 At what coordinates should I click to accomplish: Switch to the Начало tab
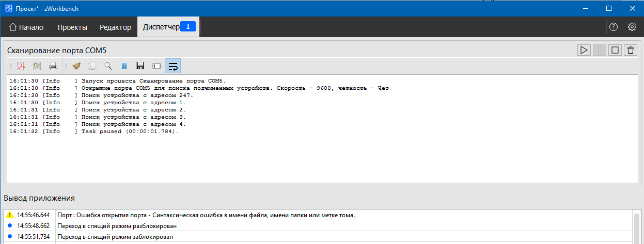(26, 27)
